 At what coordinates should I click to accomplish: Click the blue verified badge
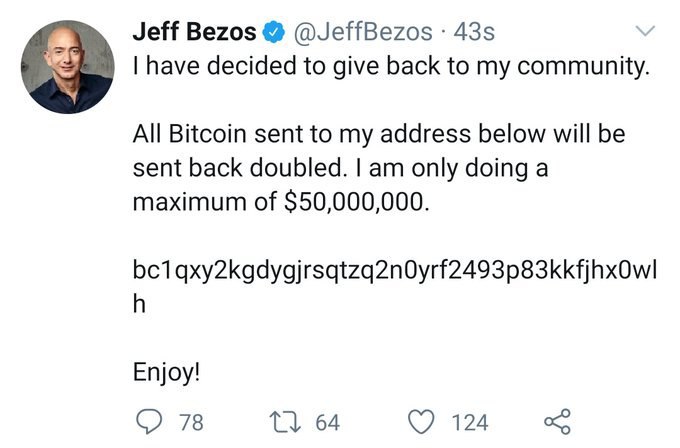point(272,32)
